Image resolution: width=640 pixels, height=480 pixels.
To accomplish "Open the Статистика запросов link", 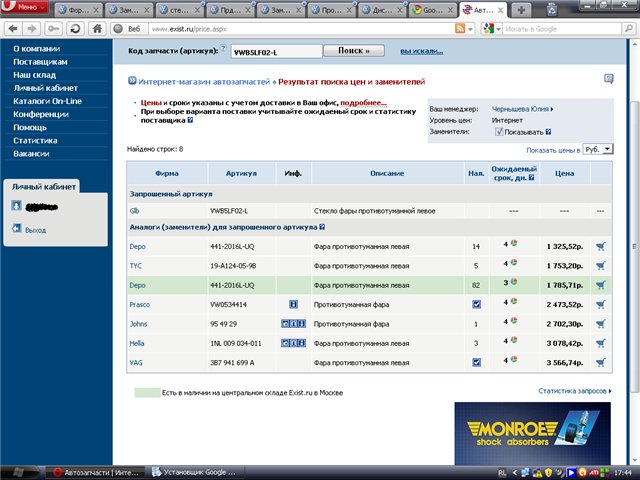I will (575, 391).
